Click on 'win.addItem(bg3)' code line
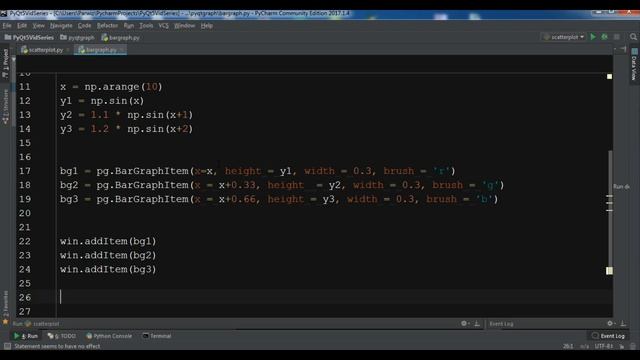This screenshot has height=360, width=640. 108,269
